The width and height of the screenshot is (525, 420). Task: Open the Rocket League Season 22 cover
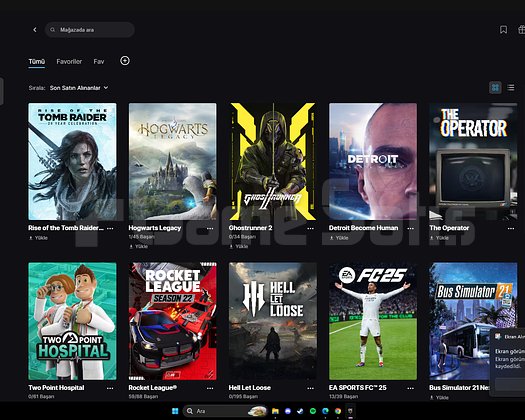172,321
